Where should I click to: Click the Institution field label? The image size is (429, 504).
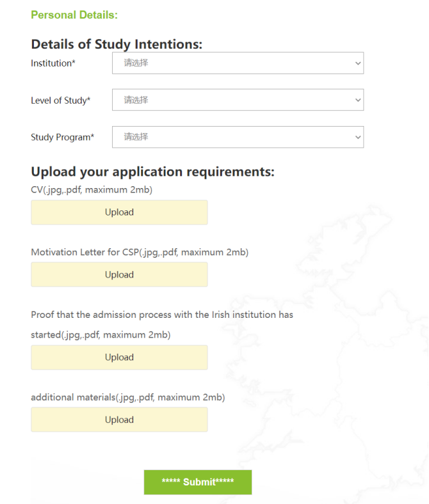tap(53, 63)
